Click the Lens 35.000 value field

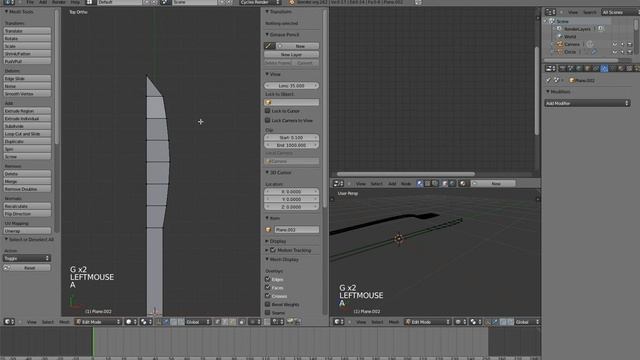pos(291,86)
